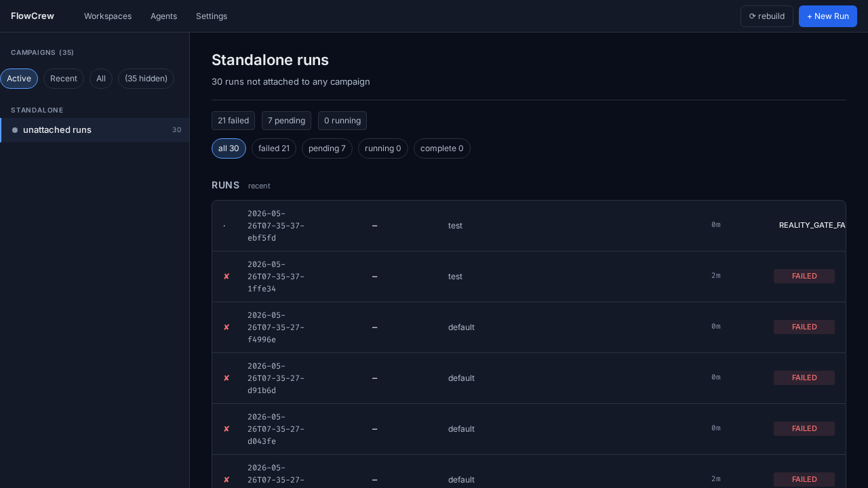The height and width of the screenshot is (488, 868).
Task: Click the FAILED badge on run d043fe
Action: (x=804, y=428)
